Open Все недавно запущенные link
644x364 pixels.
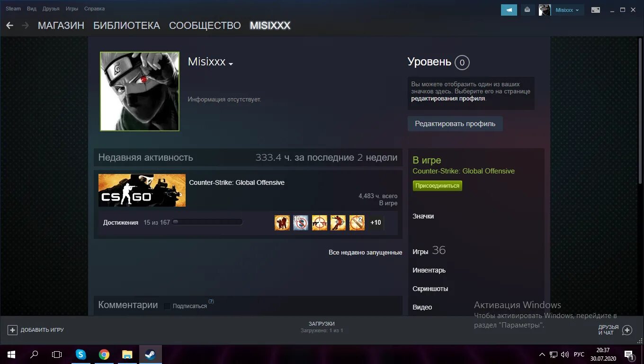click(366, 253)
